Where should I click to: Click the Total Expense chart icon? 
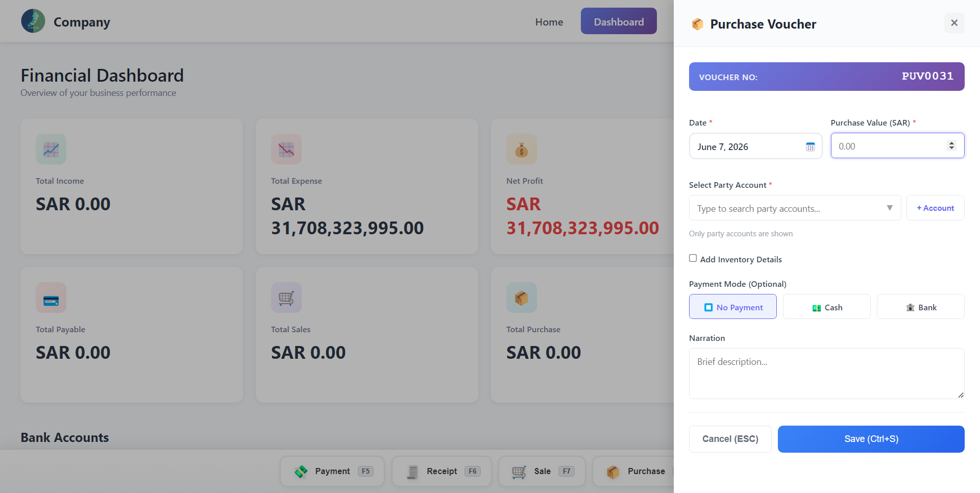[x=286, y=149]
